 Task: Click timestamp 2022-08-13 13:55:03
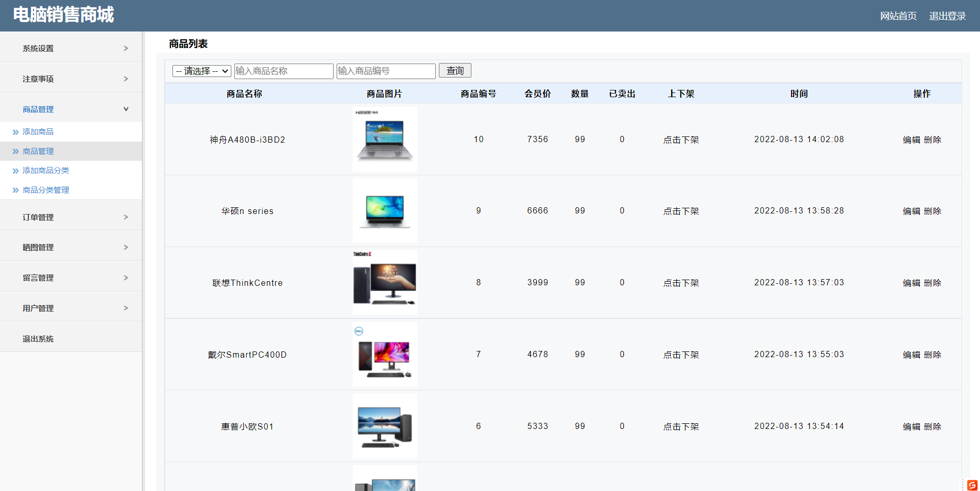(799, 354)
